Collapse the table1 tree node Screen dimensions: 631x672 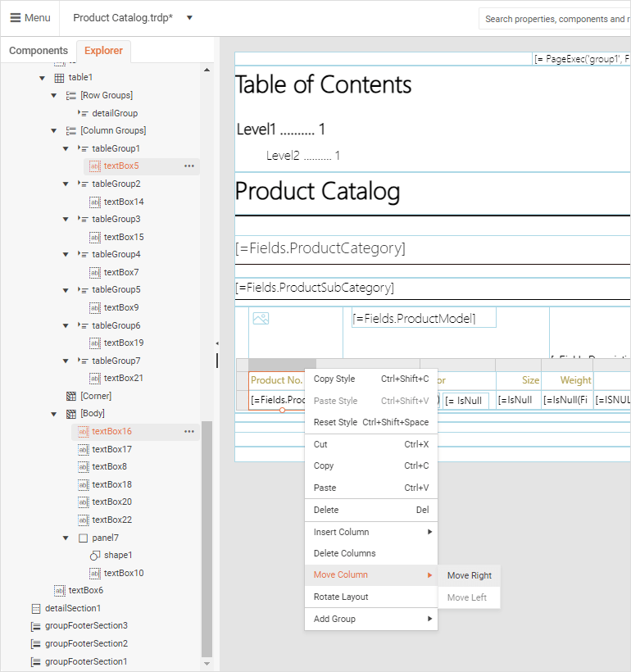[42, 78]
